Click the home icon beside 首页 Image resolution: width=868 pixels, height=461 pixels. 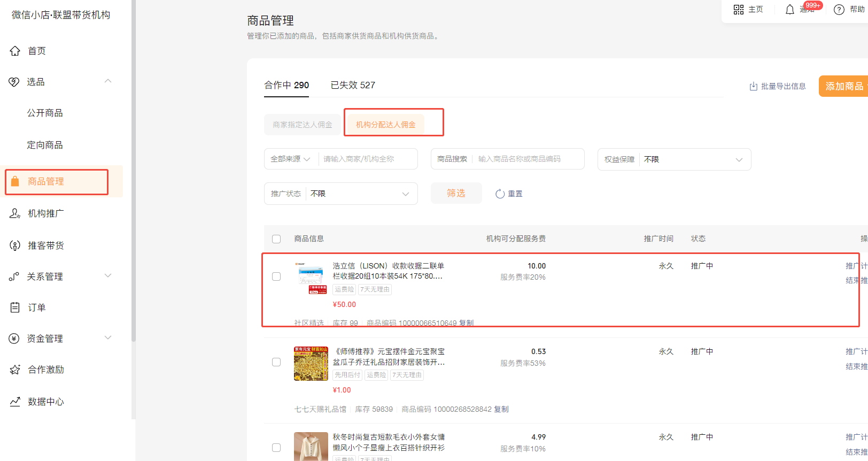pos(15,51)
